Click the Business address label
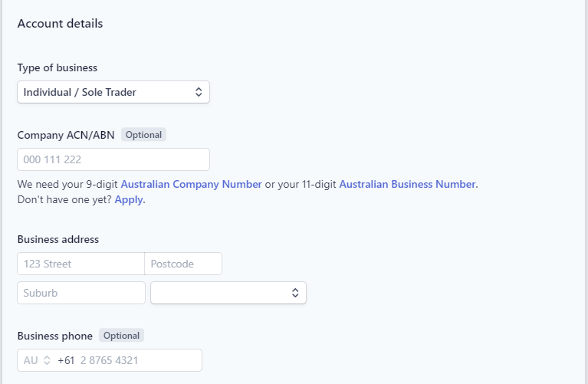Image resolution: width=588 pixels, height=384 pixels. 58,239
